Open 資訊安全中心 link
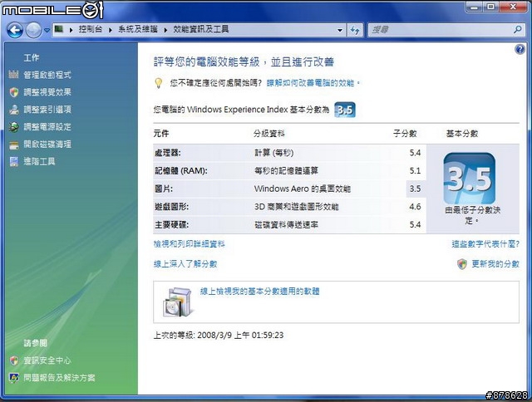The image size is (532, 402). [47, 360]
